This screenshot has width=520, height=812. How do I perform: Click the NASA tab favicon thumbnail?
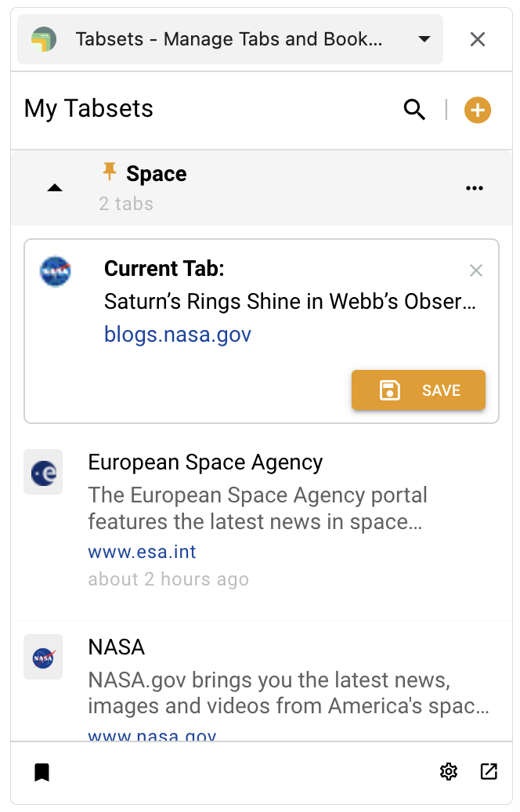43,657
